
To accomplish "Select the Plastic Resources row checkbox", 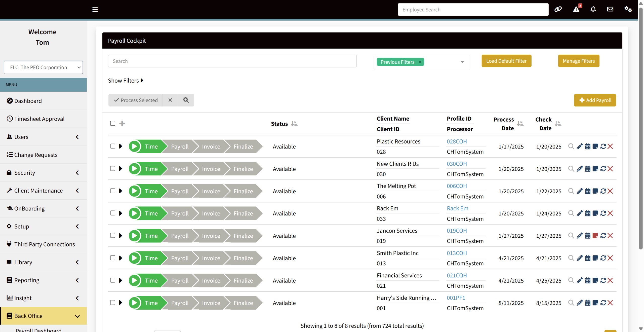I will coord(113,146).
